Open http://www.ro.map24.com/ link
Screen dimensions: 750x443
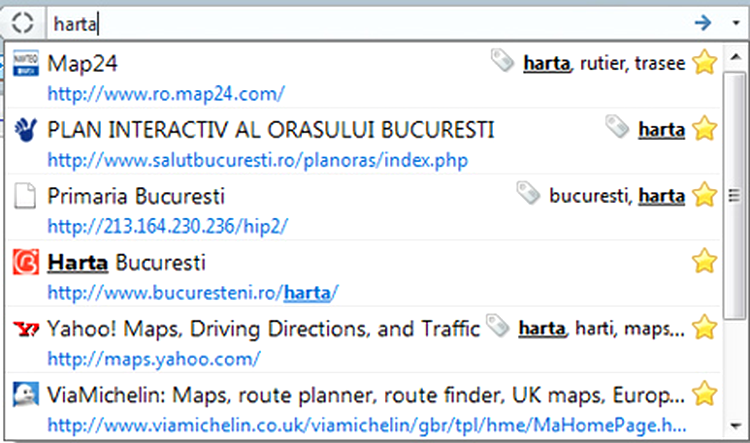coord(166,94)
